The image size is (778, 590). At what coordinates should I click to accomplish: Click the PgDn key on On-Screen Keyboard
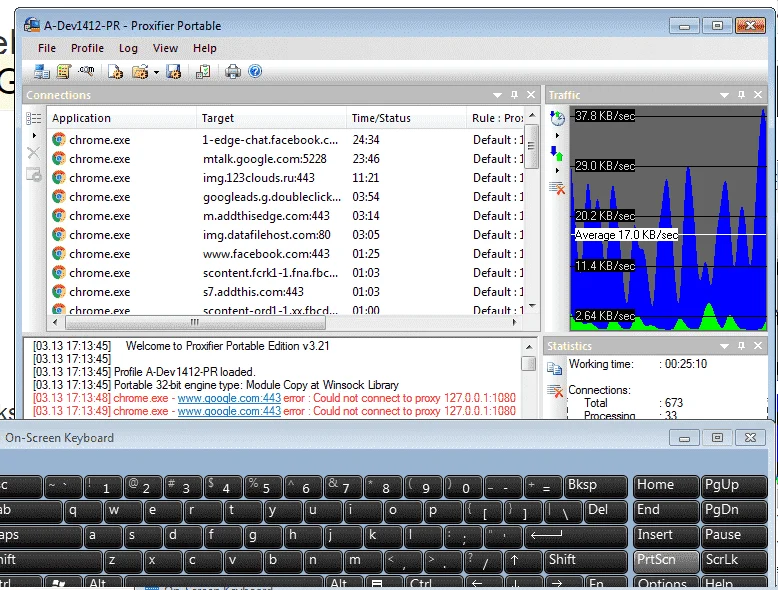click(x=734, y=511)
